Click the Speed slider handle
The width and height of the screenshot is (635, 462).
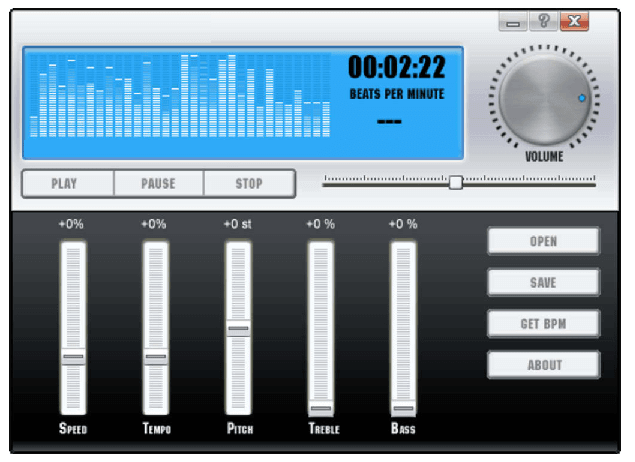(x=73, y=358)
